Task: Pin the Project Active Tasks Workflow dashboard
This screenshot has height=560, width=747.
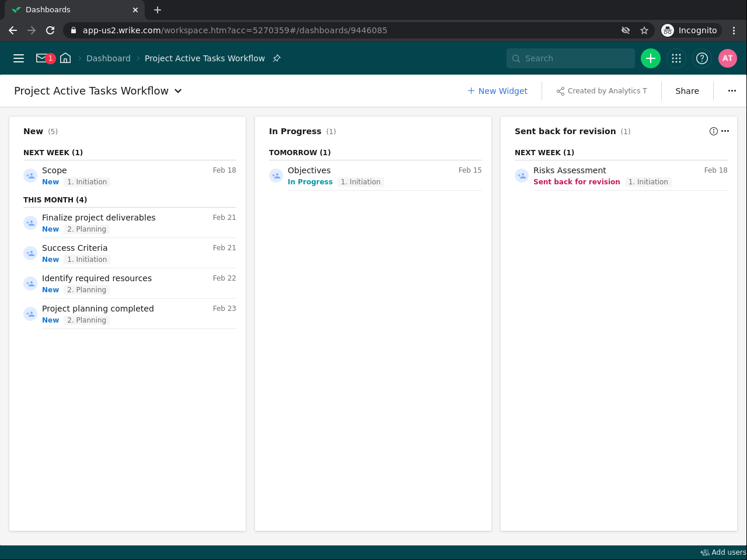Action: pyautogui.click(x=277, y=58)
